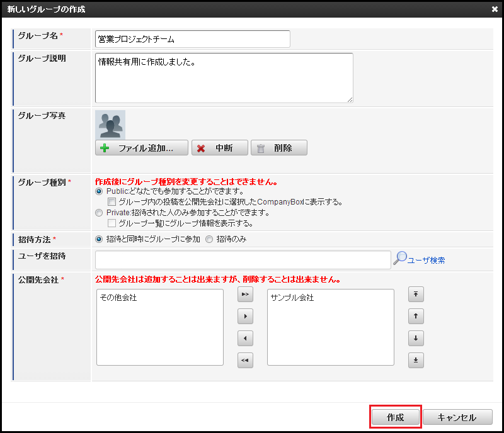
Task: Click the move-up arrow button
Action: click(416, 316)
